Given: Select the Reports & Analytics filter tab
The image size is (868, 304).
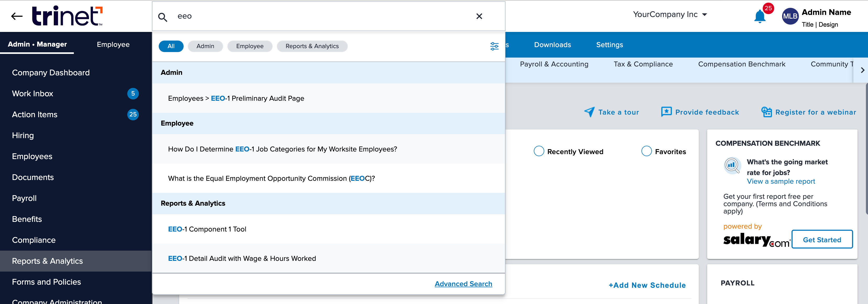Looking at the screenshot, I should tap(312, 46).
